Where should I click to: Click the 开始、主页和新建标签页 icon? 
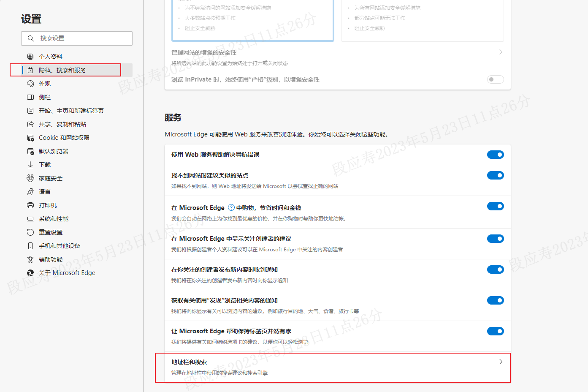click(30, 111)
